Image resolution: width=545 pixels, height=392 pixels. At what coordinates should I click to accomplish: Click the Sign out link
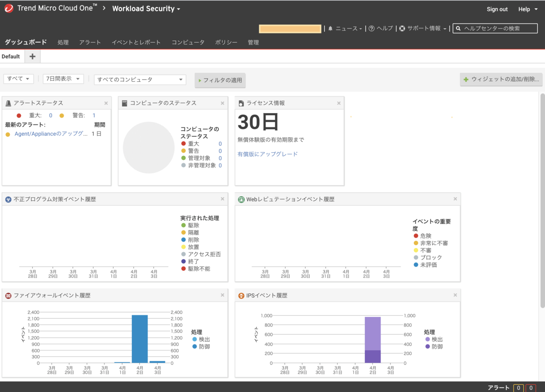click(497, 9)
